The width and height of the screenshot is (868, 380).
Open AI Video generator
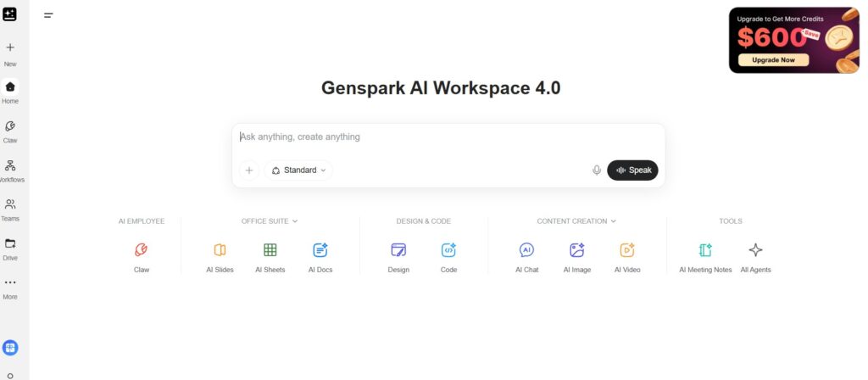click(627, 258)
